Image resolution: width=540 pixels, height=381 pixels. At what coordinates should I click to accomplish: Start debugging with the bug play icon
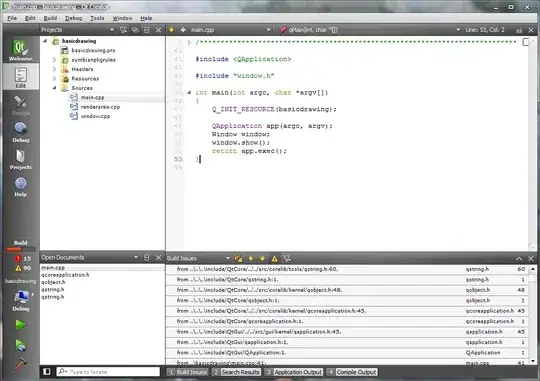pyautogui.click(x=20, y=345)
